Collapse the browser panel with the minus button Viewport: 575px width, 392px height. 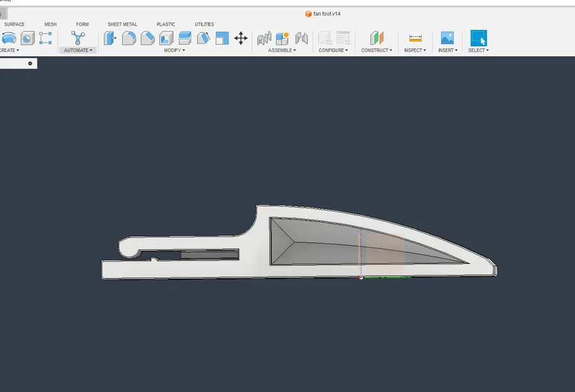coord(30,63)
